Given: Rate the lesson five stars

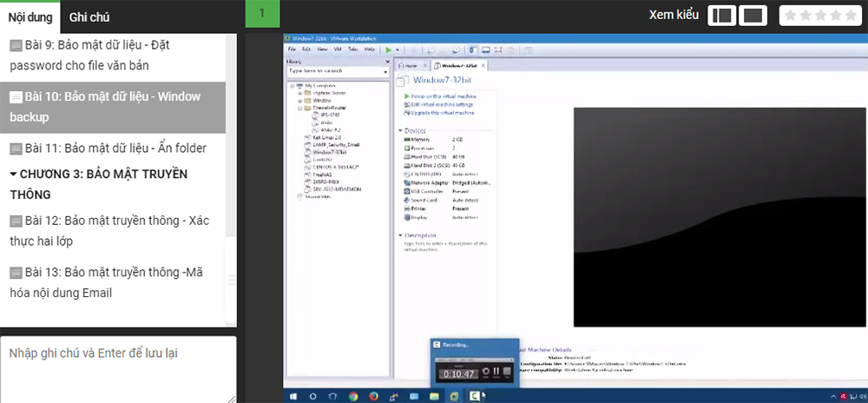Looking at the screenshot, I should point(851,16).
